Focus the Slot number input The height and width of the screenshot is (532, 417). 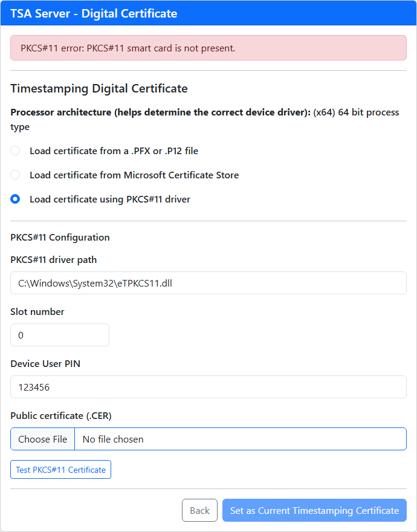pyautogui.click(x=60, y=335)
